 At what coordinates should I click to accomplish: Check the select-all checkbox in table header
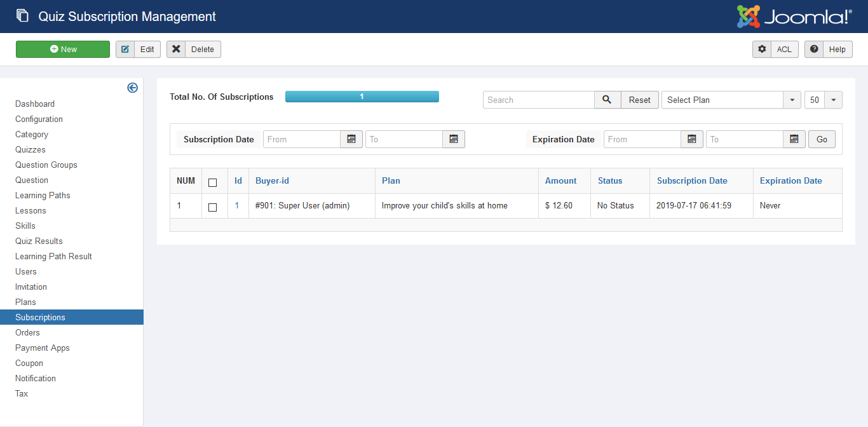coord(213,182)
